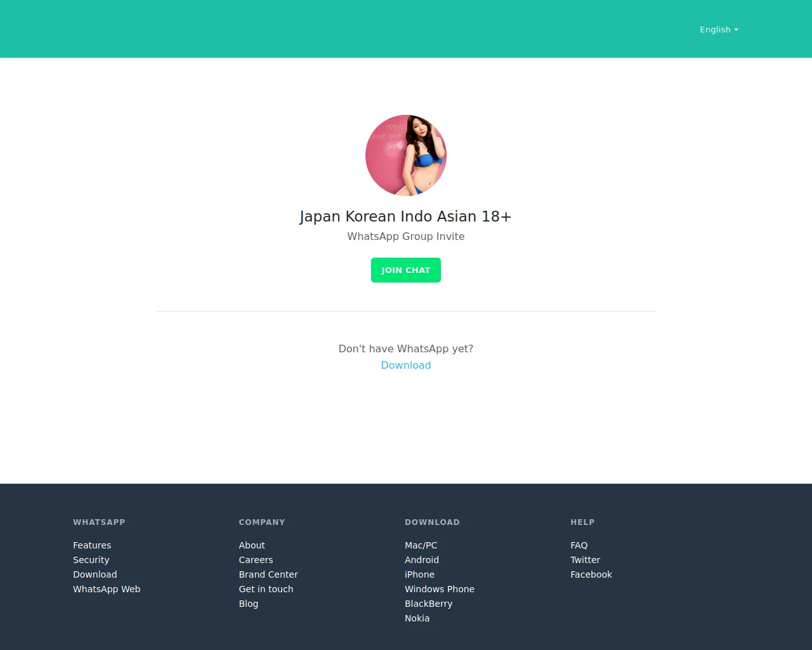Go to Brand Center
812x650 pixels.
coord(268,574)
